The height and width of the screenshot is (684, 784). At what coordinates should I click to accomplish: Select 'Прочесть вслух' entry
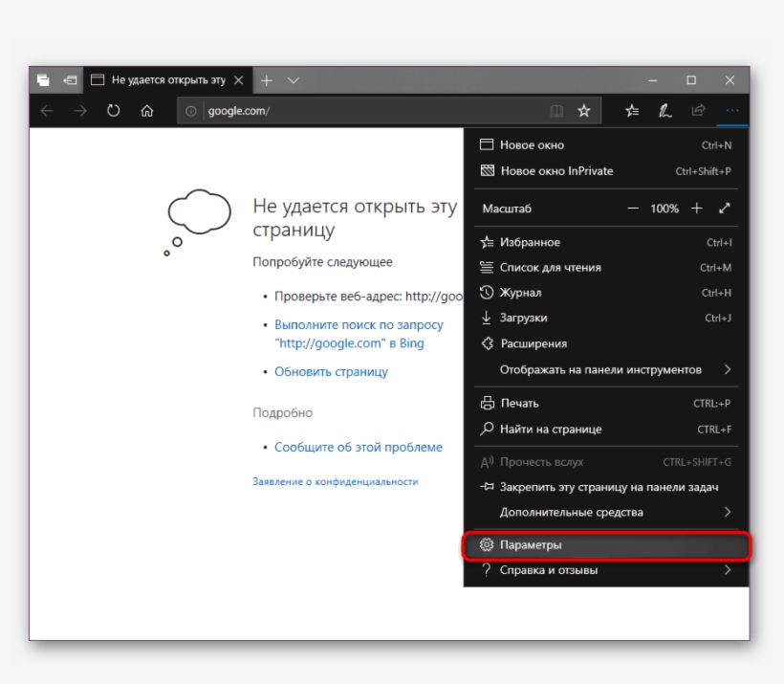coord(606,462)
